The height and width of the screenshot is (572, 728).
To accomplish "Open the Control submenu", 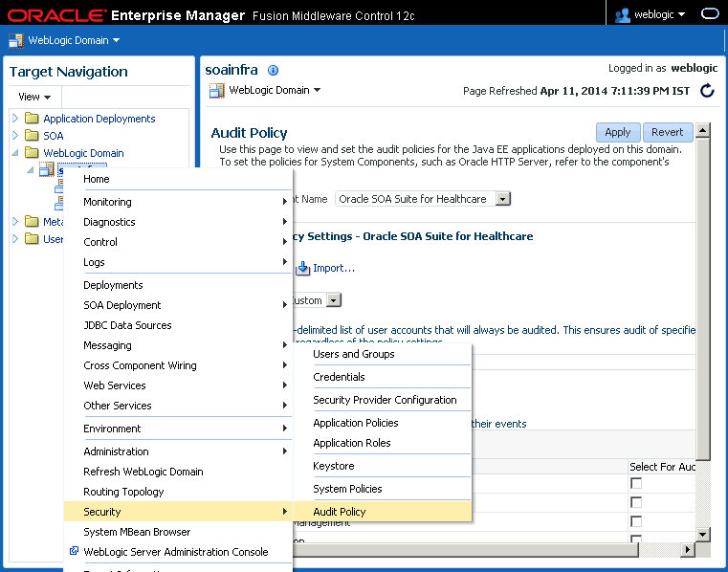I will 178,242.
